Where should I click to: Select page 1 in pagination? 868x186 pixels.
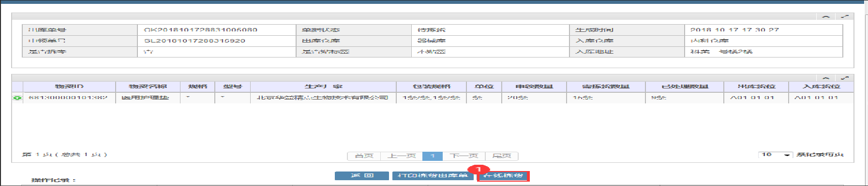433,156
